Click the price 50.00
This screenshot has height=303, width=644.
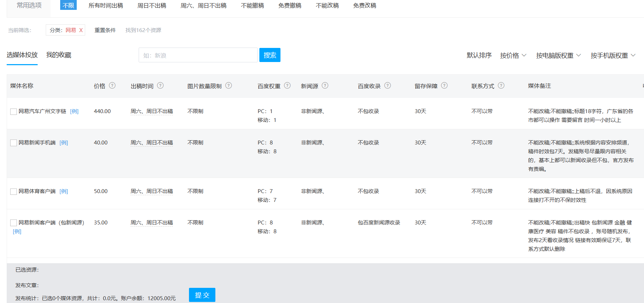tap(101, 191)
